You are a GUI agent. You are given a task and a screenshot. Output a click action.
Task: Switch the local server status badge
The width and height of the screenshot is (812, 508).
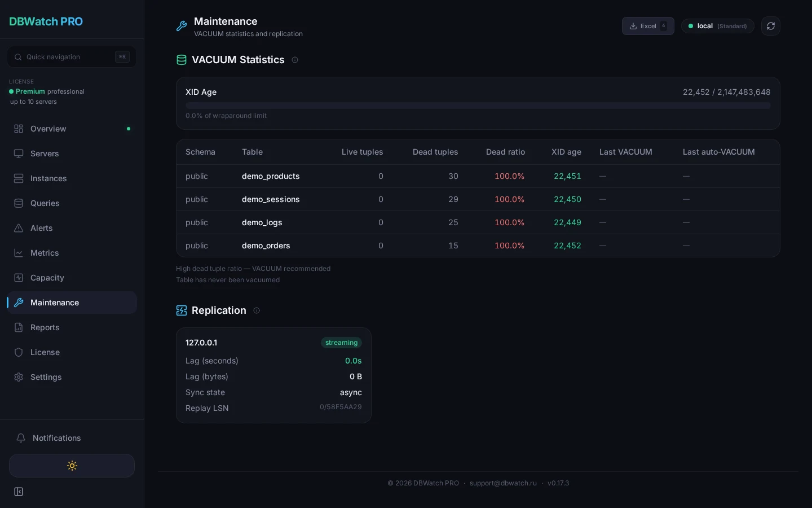click(x=718, y=26)
